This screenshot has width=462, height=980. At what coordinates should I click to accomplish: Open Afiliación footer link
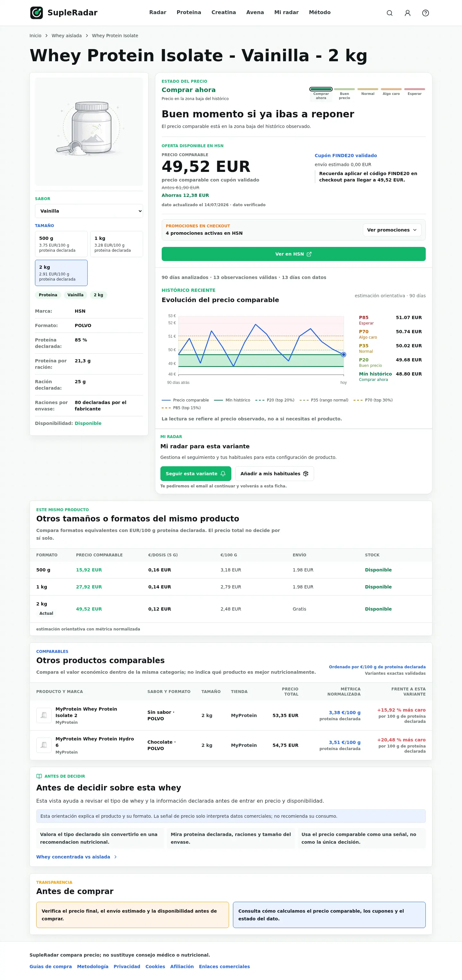click(x=182, y=967)
